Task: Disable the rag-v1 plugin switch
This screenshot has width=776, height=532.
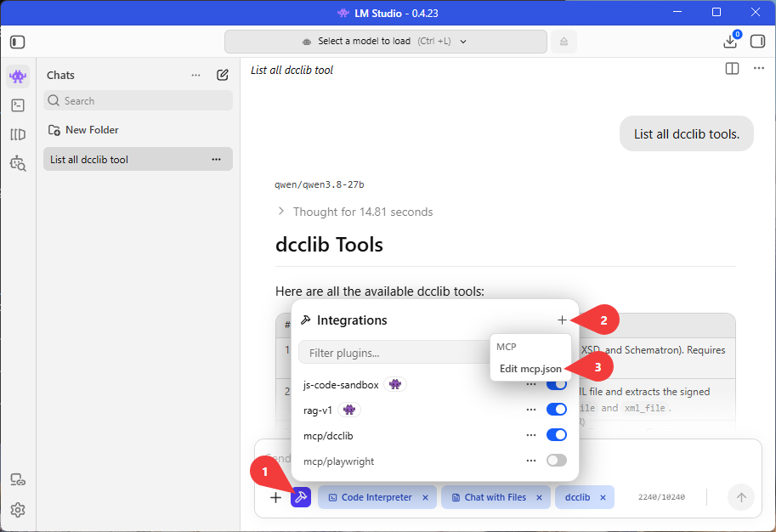Action: click(556, 410)
